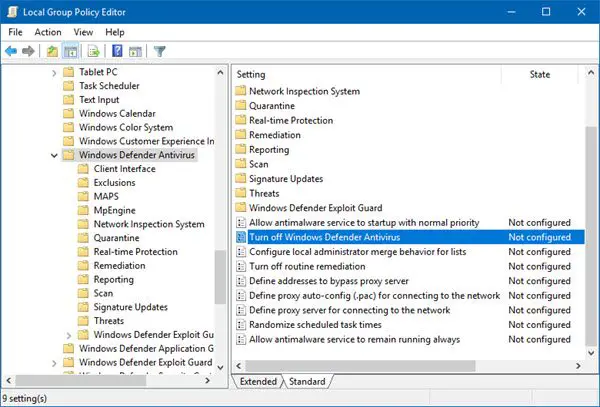Click policy icon beside Define addresses to bypass proxy
This screenshot has width=600, height=407.
point(241,281)
